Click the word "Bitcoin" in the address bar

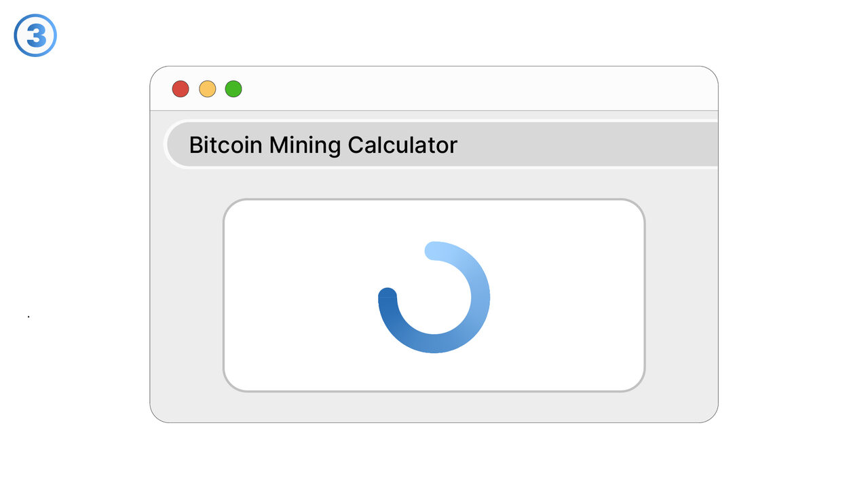click(x=226, y=145)
